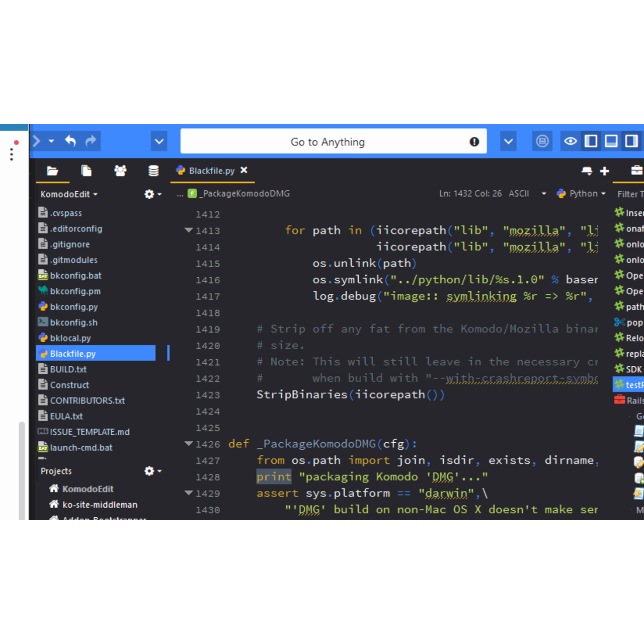Toggle focus mode with the eye icon
644x644 pixels.
click(x=571, y=141)
